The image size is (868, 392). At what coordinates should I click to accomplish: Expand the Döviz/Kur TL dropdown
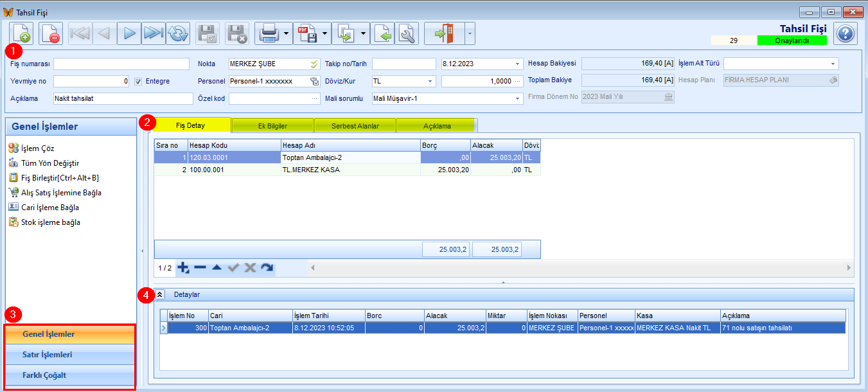[x=430, y=82]
